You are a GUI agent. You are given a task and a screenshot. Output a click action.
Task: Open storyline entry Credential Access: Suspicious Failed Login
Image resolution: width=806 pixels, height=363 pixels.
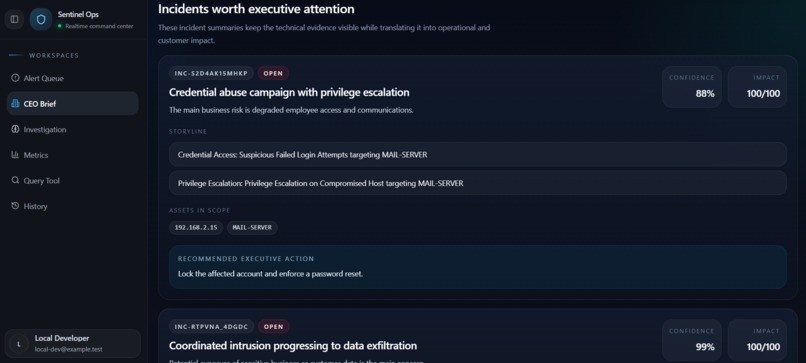tap(478, 154)
